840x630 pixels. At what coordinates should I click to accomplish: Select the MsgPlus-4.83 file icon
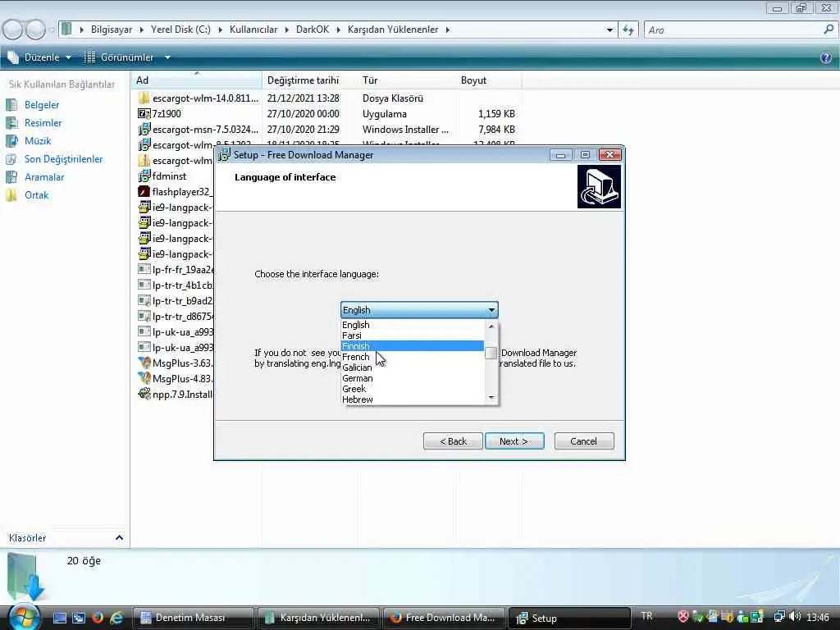[x=144, y=378]
